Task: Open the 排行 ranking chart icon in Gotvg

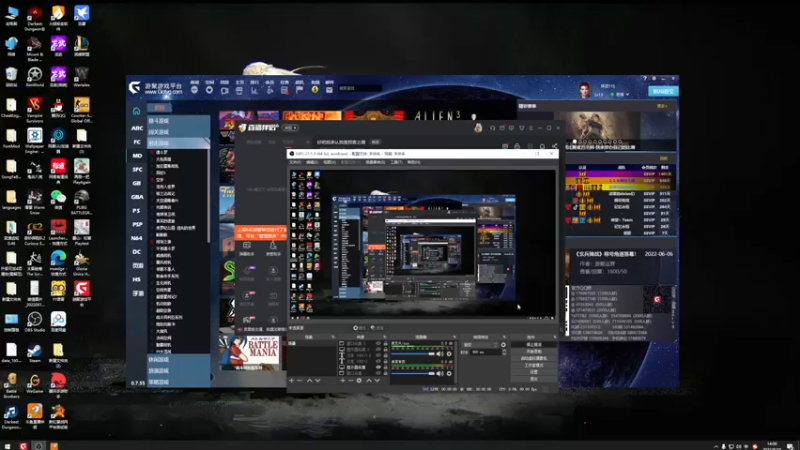Action: pos(254,90)
